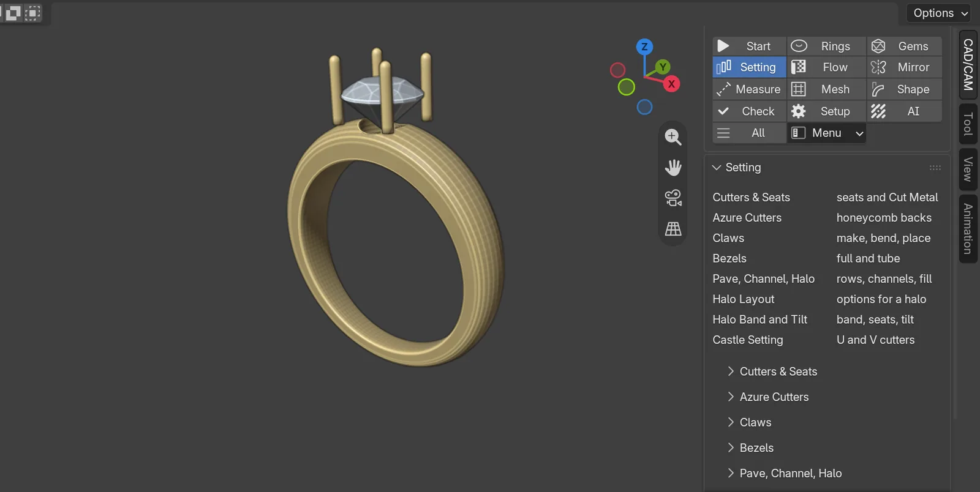The width and height of the screenshot is (980, 492).
Task: Click the 'Halo Band and Tilt' label
Action: coord(760,319)
